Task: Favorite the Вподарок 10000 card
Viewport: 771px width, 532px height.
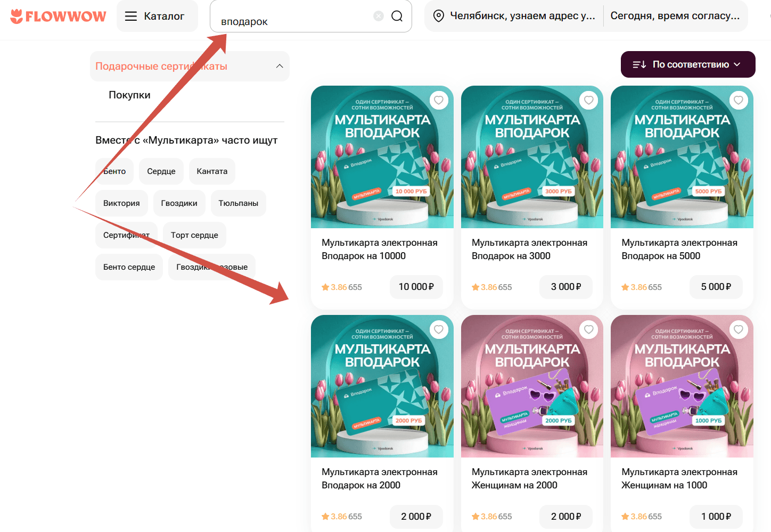Action: (x=439, y=100)
